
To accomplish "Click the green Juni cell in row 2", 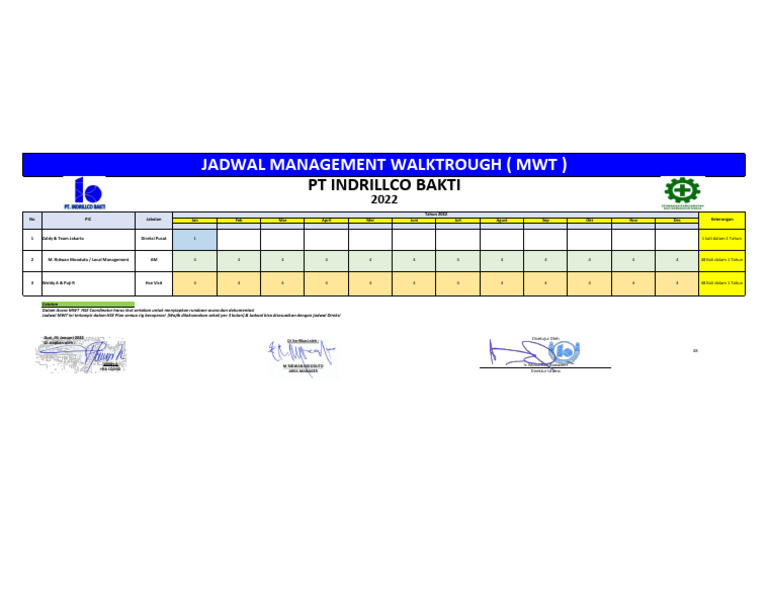I will click(x=414, y=260).
